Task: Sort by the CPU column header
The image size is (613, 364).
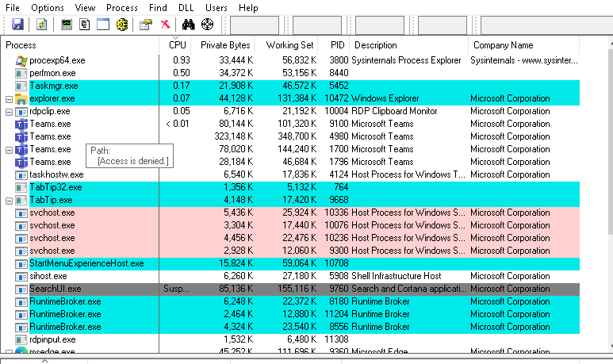Action: (175, 45)
